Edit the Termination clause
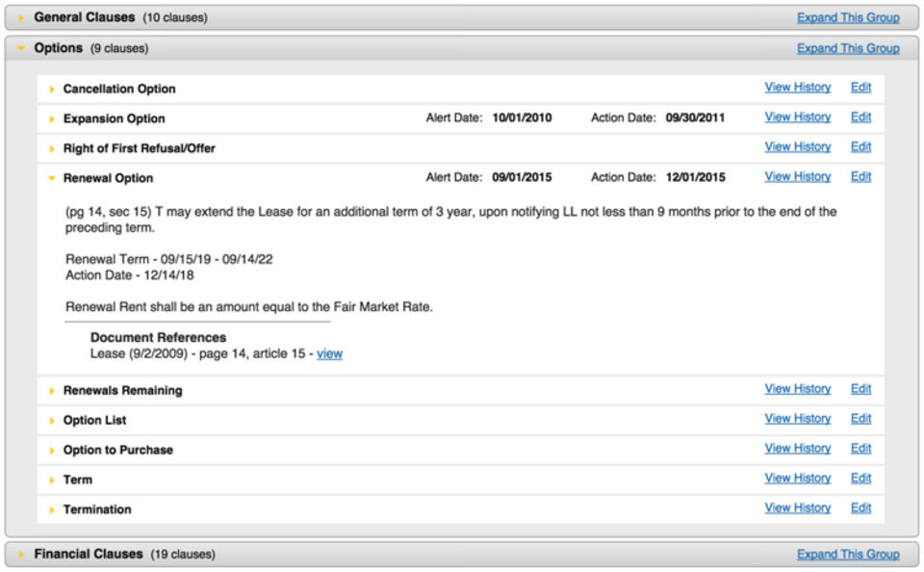 pyautogui.click(x=860, y=508)
